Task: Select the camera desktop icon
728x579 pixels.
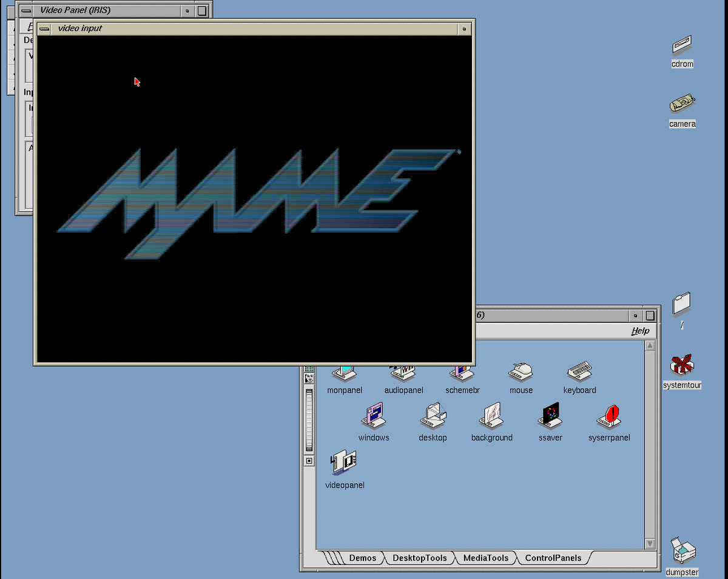Action: (x=682, y=104)
